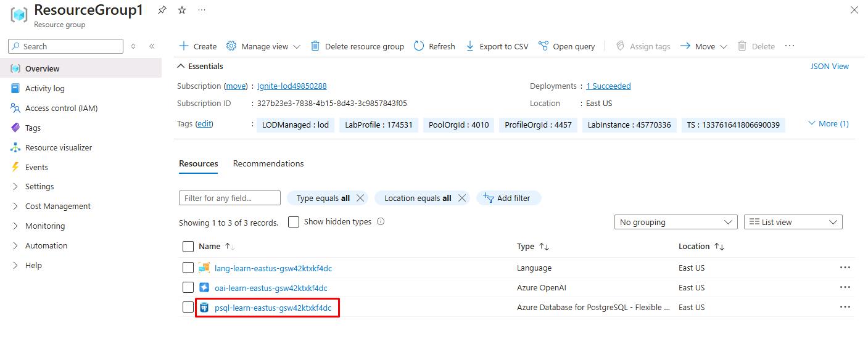This screenshot has height=344, width=868.
Task: Select all resources checkbox in header
Action: (188, 247)
